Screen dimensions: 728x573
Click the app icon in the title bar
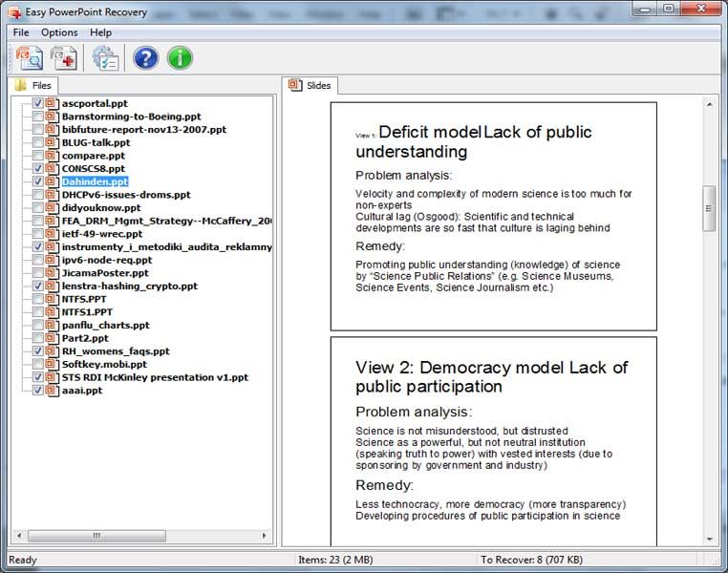(15, 12)
